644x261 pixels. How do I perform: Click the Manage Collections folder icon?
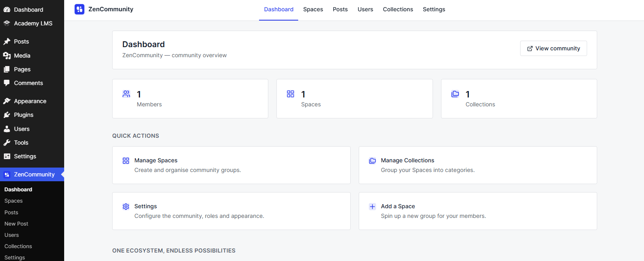[x=372, y=161]
